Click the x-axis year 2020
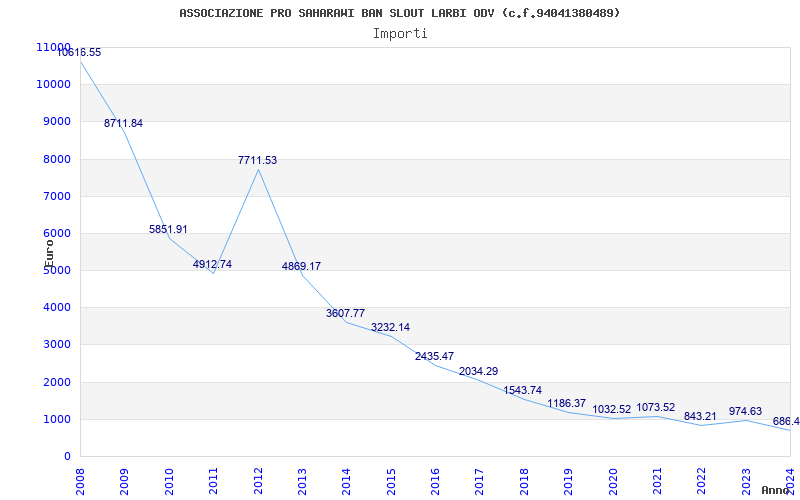The width and height of the screenshot is (800, 500). click(x=613, y=482)
